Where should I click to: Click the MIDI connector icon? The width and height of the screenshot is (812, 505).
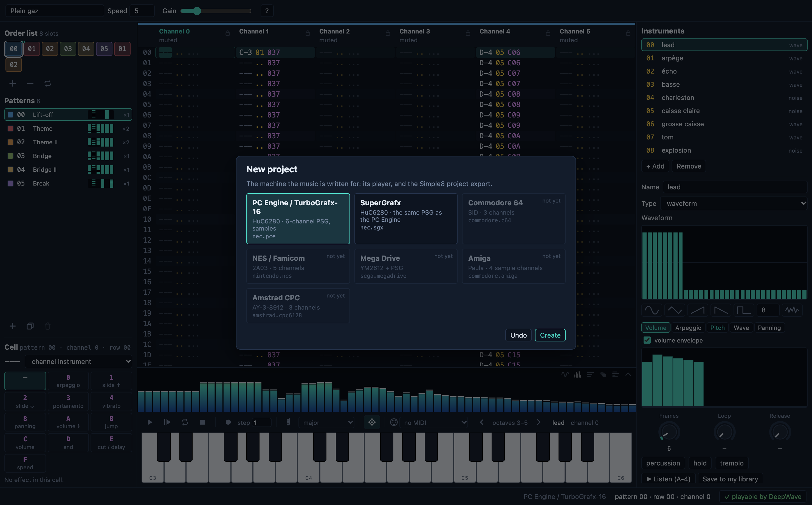(x=394, y=422)
